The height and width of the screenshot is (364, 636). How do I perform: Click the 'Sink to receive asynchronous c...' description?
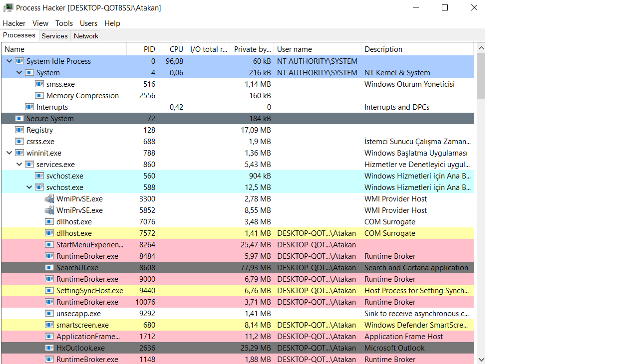[417, 314]
